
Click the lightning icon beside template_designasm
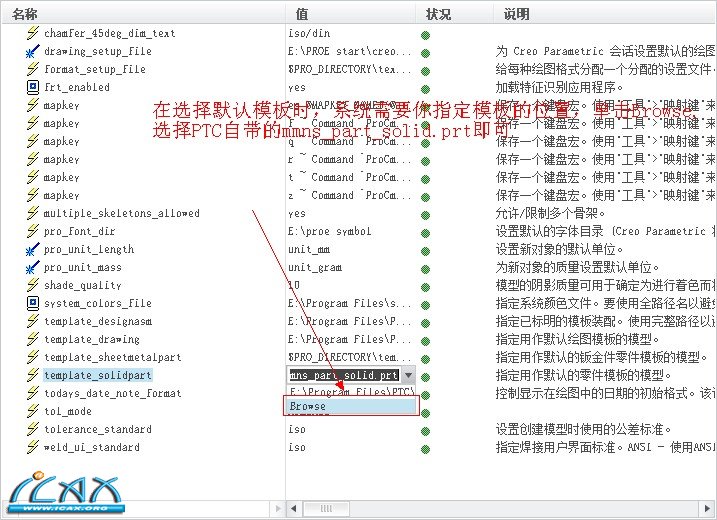click(32, 321)
